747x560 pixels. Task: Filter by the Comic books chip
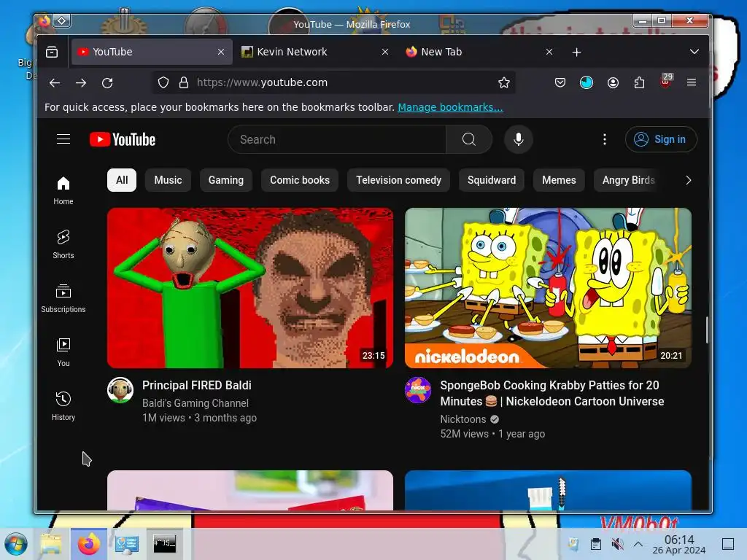[300, 180]
